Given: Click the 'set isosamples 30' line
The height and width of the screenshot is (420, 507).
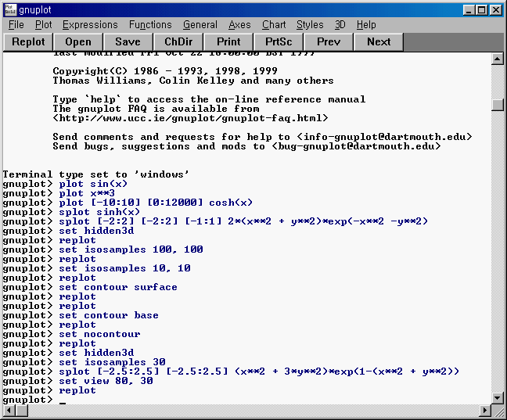Looking at the screenshot, I should click(112, 362).
